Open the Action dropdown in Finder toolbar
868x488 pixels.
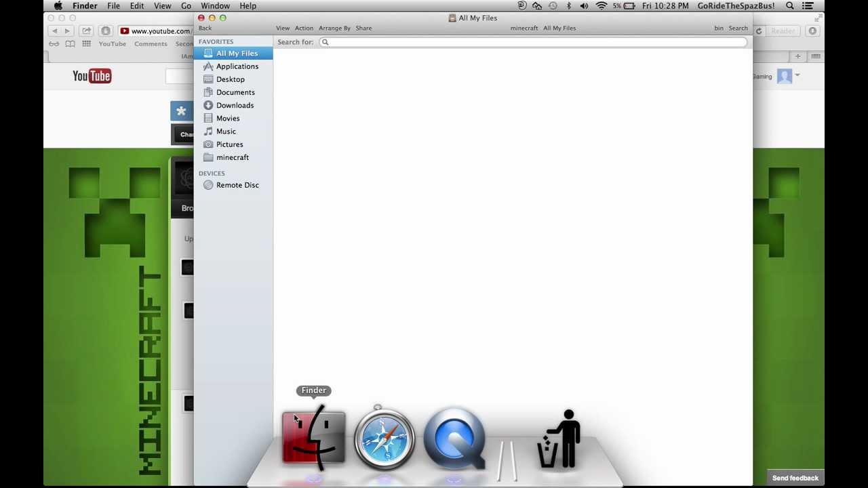[304, 28]
